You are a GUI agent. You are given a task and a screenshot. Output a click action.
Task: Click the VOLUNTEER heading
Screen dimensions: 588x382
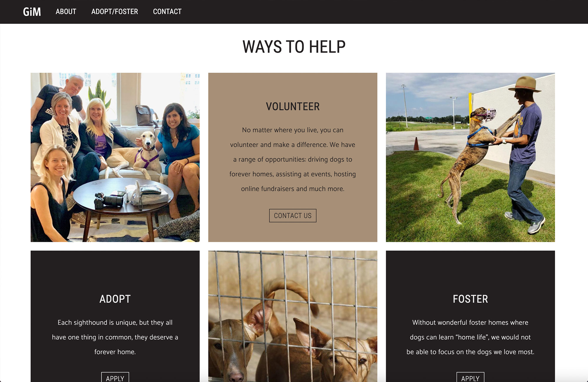point(293,107)
